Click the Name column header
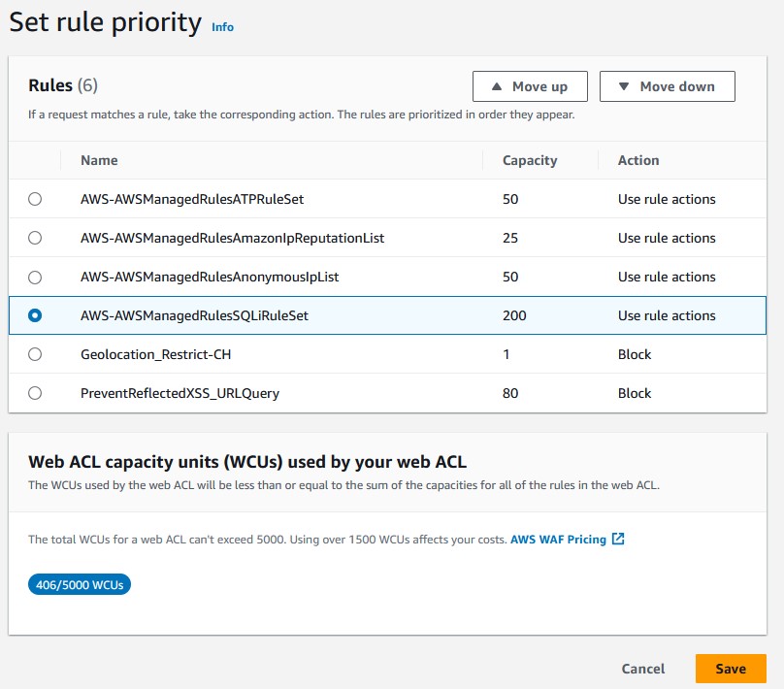This screenshot has height=689, width=784. click(x=99, y=160)
